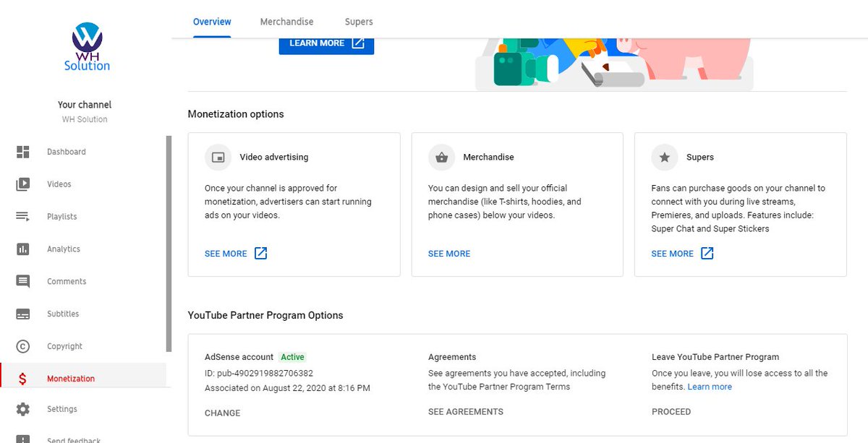
Task: Click the 'Monetization options' heading
Action: click(236, 114)
